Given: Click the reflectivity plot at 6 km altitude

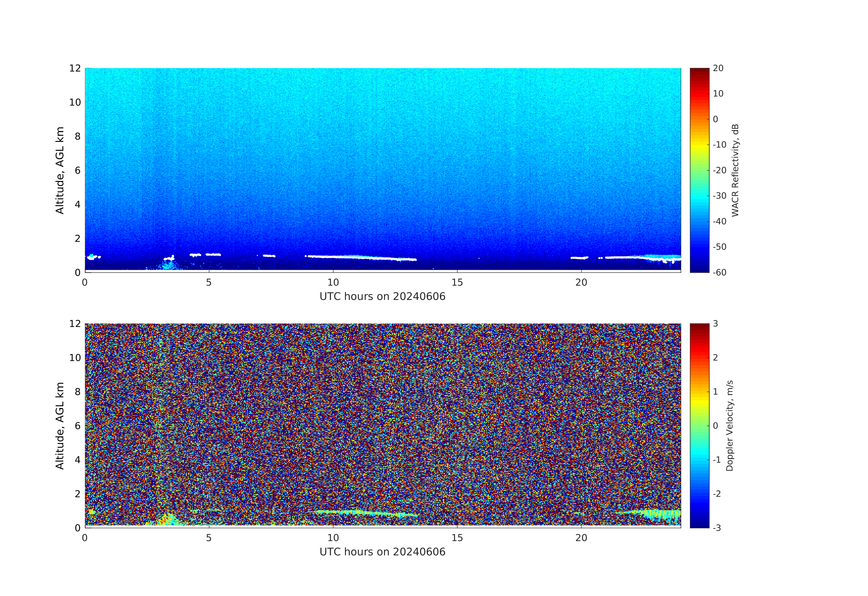Looking at the screenshot, I should 382,170.
